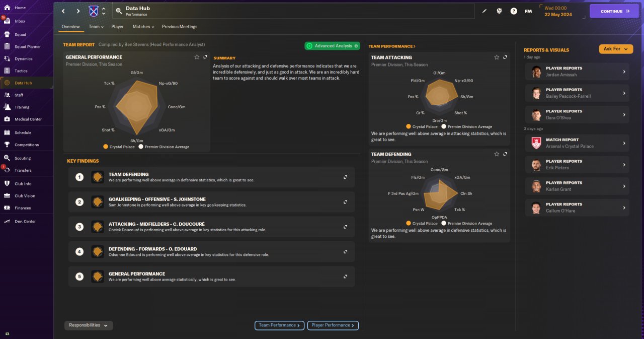Image resolution: width=644 pixels, height=339 pixels.
Task: Switch to the Previous Meetings tab
Action: (180, 27)
